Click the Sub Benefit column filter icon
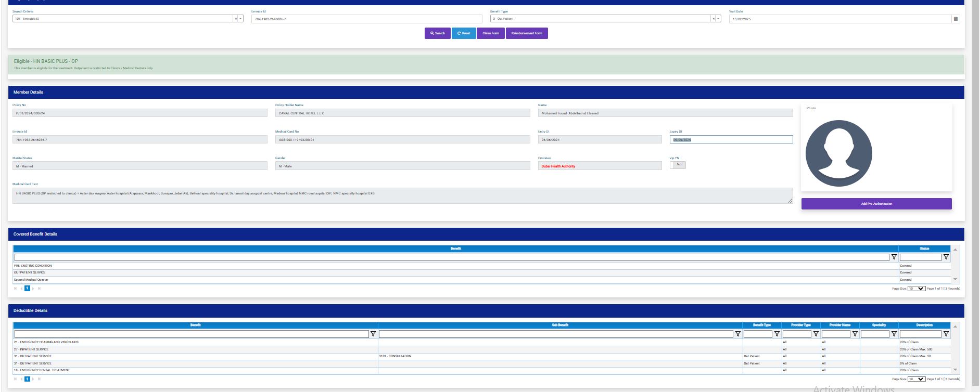This screenshot has height=392, width=980. tap(737, 334)
